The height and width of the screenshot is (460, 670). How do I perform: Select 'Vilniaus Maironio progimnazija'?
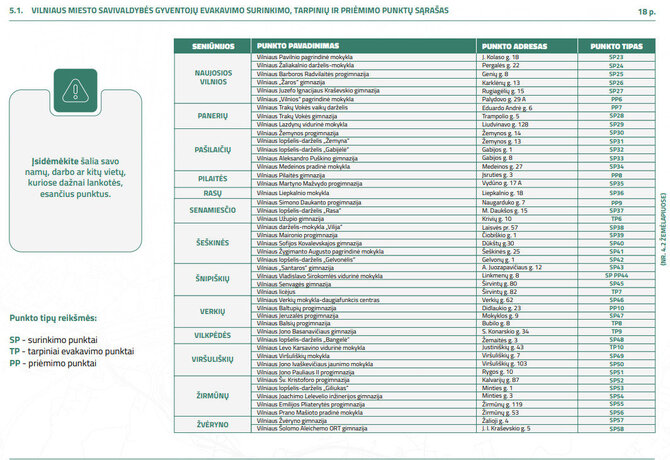coord(297,235)
